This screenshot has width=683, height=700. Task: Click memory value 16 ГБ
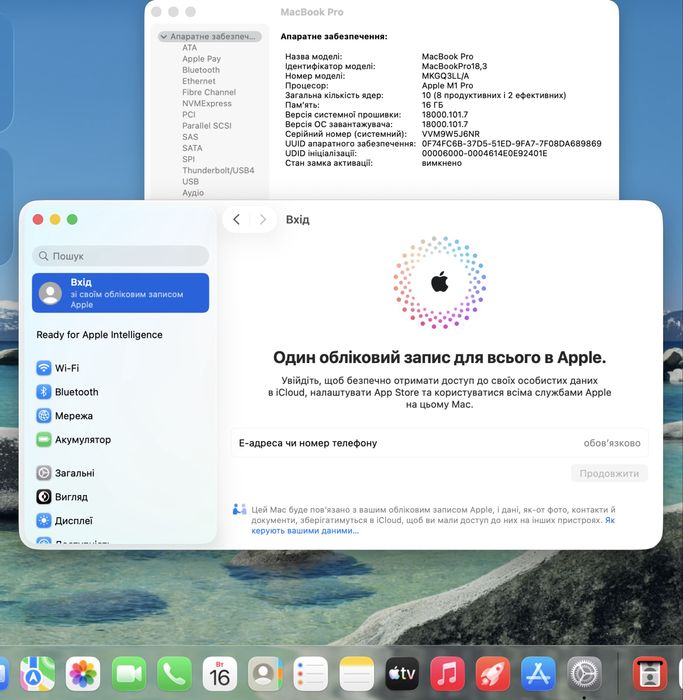[x=432, y=105]
